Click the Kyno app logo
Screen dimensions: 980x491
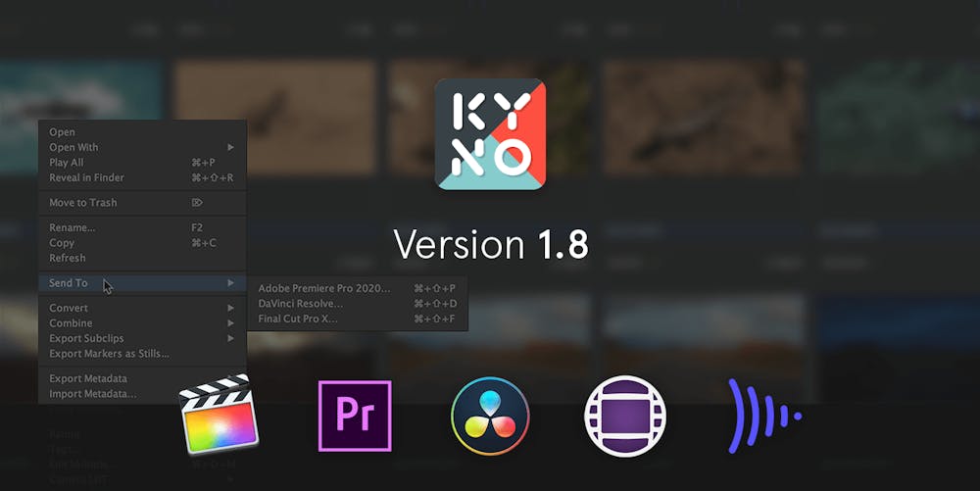[x=490, y=133]
